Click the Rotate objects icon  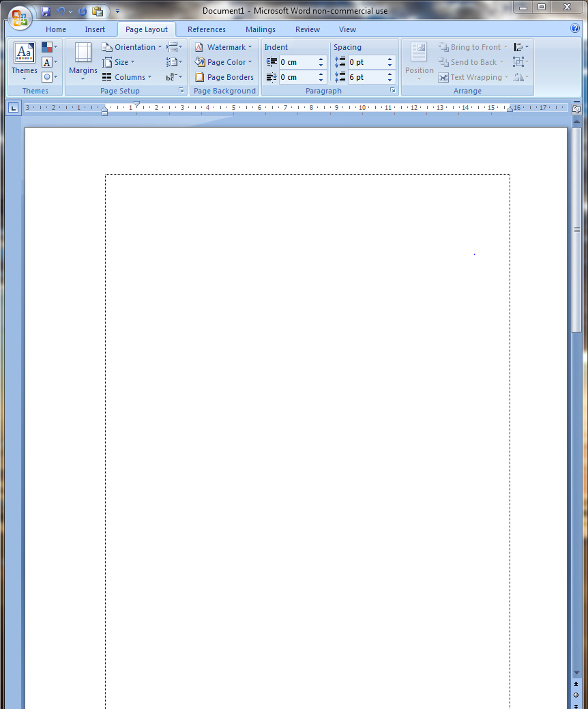click(x=521, y=77)
